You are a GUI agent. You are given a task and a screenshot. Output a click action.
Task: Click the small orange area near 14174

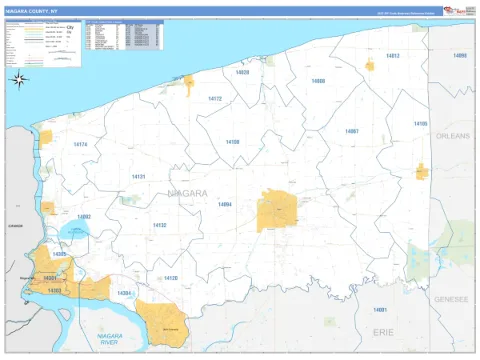point(46,139)
